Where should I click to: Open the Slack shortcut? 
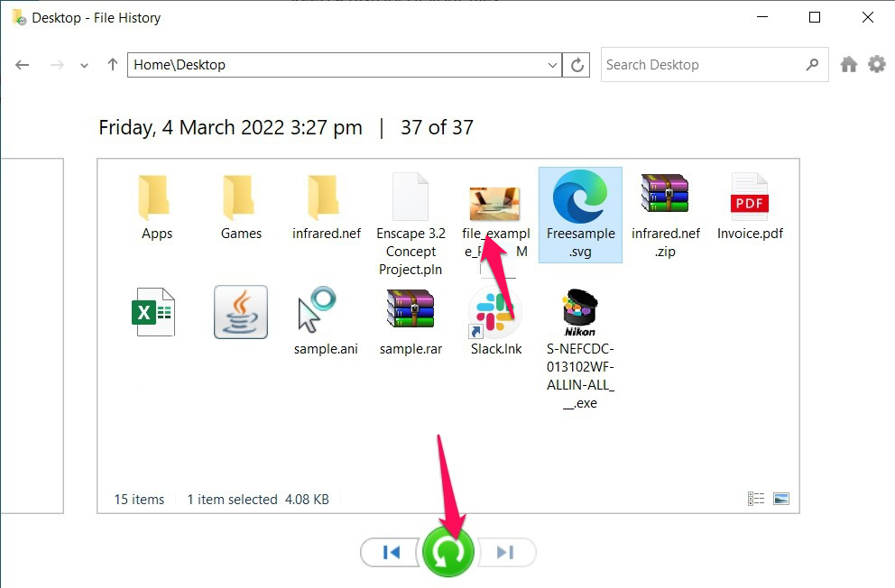pyautogui.click(x=494, y=312)
